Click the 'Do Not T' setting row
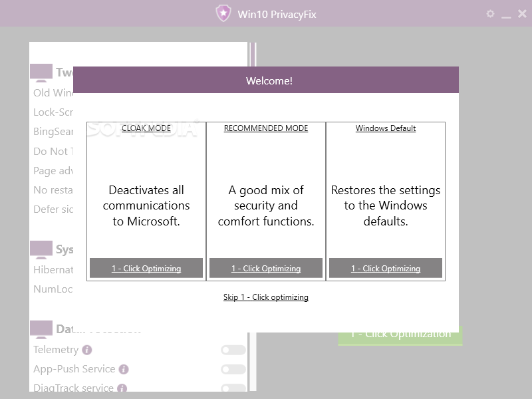 click(x=53, y=151)
